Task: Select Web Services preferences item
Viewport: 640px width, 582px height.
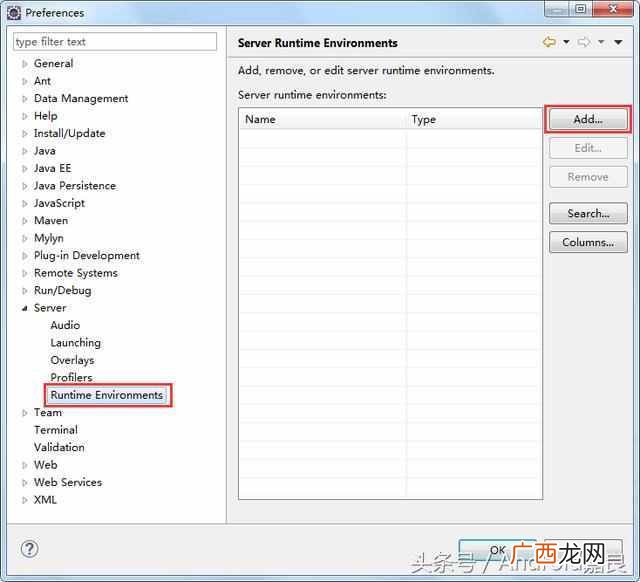Action: click(68, 482)
